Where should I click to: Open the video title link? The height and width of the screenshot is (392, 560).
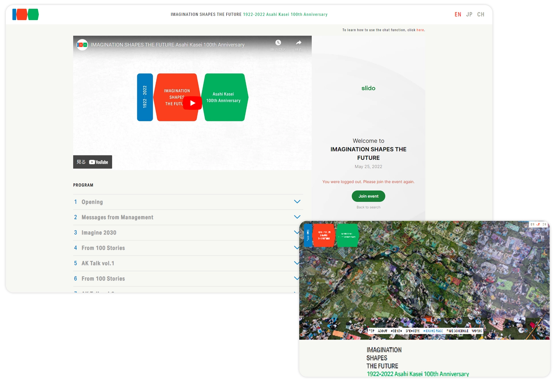coord(168,45)
